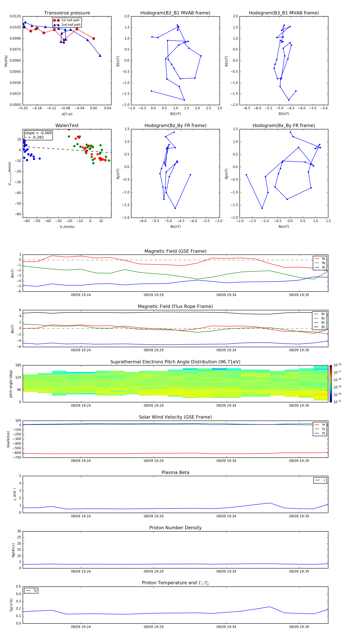Click the 'Solar Wind Velocity (GSE Frame)' title
351x644 pixels.
coord(175,417)
